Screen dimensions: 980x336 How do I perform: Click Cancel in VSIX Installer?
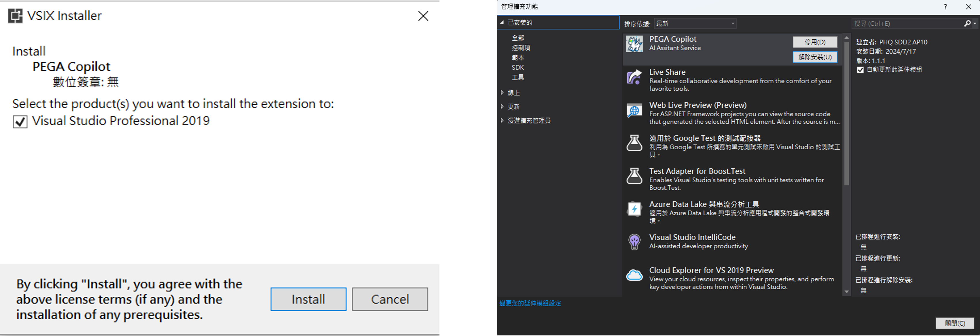[390, 299]
